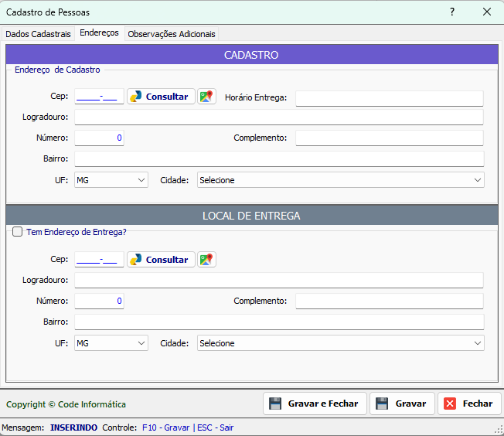This screenshot has height=436, width=504.
Task: Click Complemento field in Cadastro section
Action: [x=390, y=138]
